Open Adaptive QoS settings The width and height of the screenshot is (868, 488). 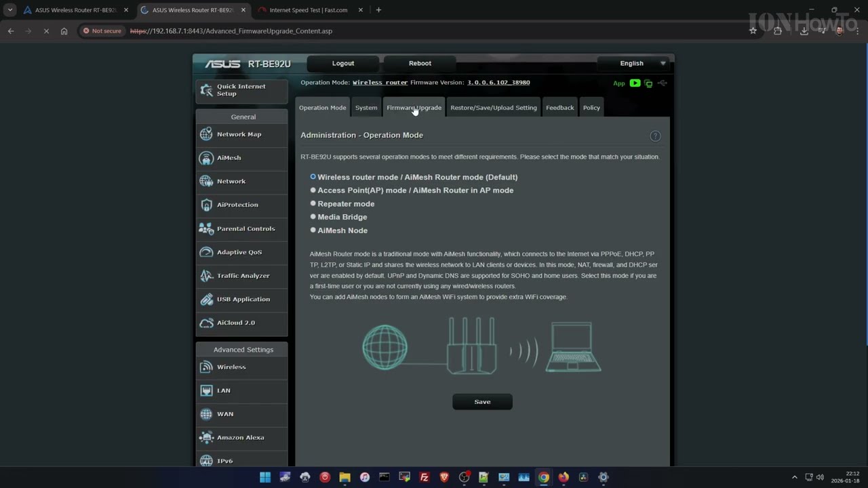pos(241,252)
